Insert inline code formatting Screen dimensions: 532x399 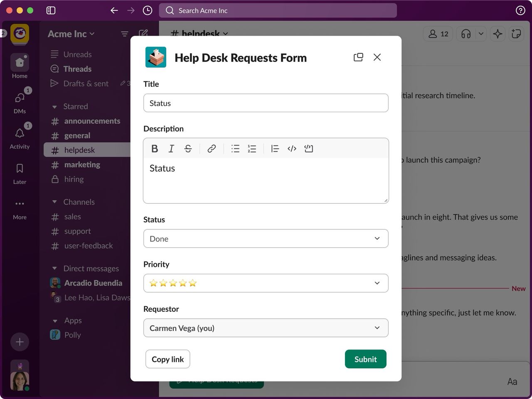(x=292, y=149)
